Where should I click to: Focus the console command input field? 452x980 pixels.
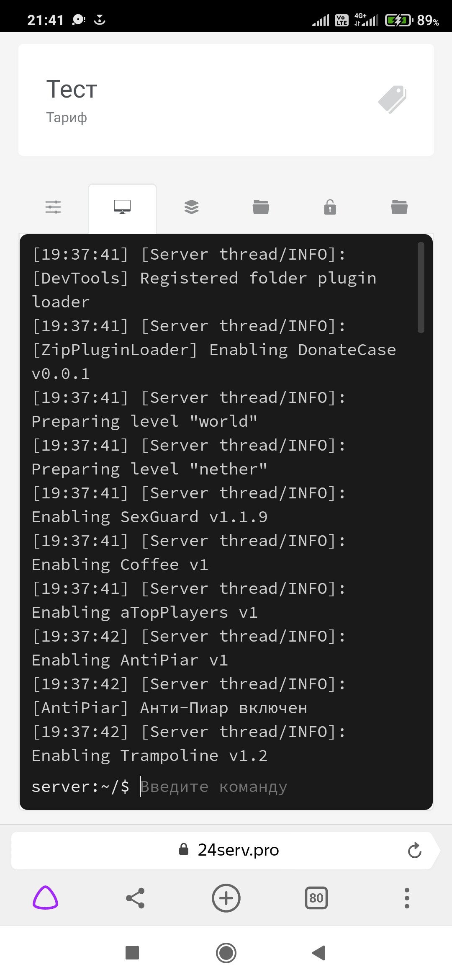pyautogui.click(x=276, y=787)
